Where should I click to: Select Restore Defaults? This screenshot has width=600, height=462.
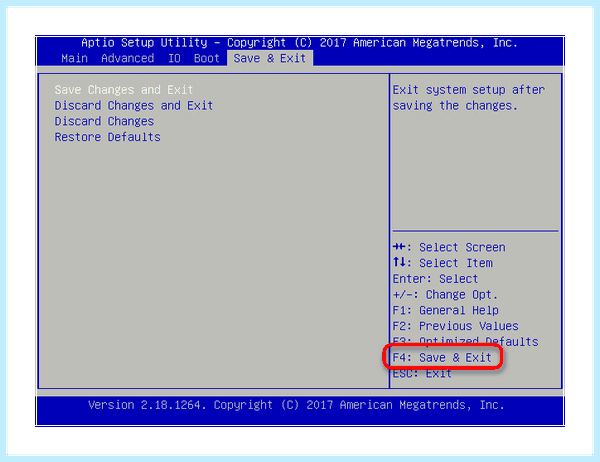click(x=107, y=137)
